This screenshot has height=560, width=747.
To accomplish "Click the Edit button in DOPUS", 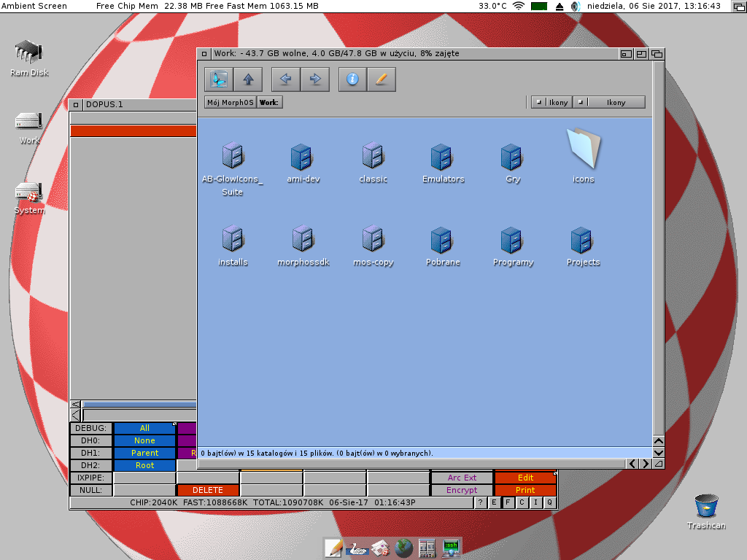I will 525,478.
